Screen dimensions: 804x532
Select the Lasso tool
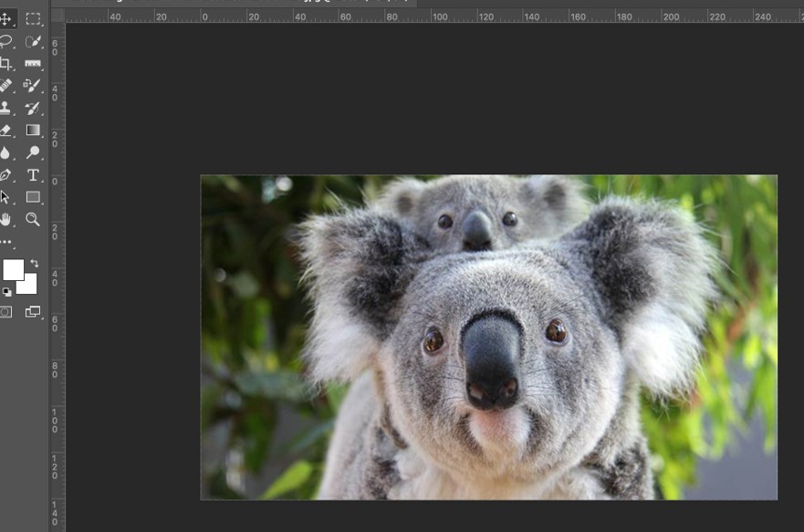pos(6,41)
